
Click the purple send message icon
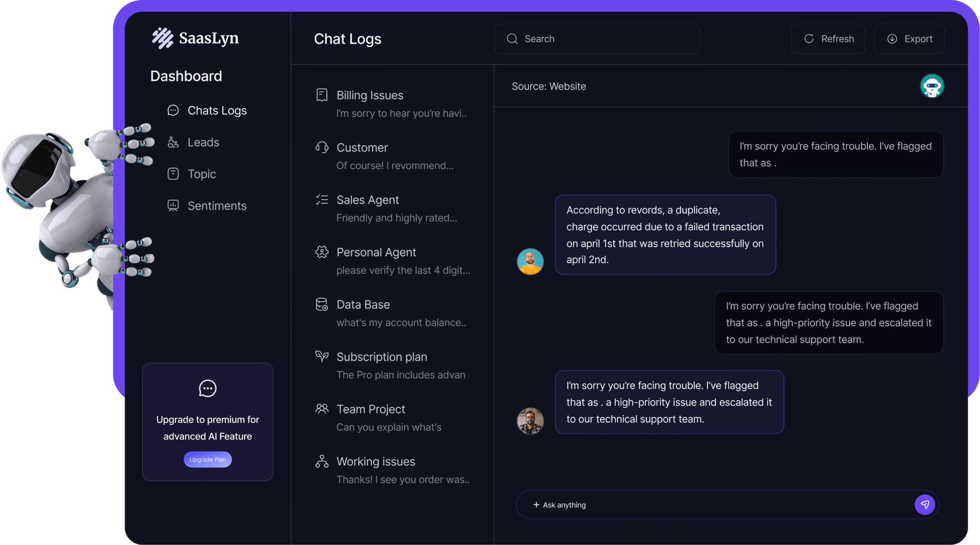[x=924, y=504]
